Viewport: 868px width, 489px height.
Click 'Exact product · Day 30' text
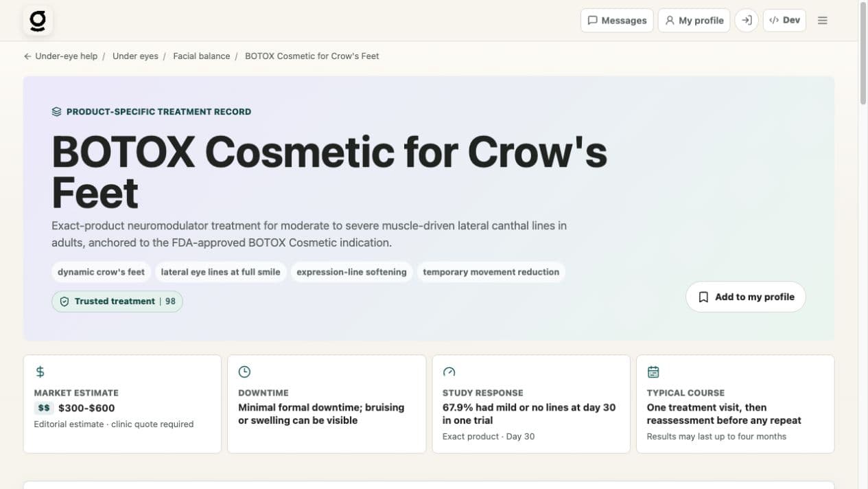tap(489, 437)
